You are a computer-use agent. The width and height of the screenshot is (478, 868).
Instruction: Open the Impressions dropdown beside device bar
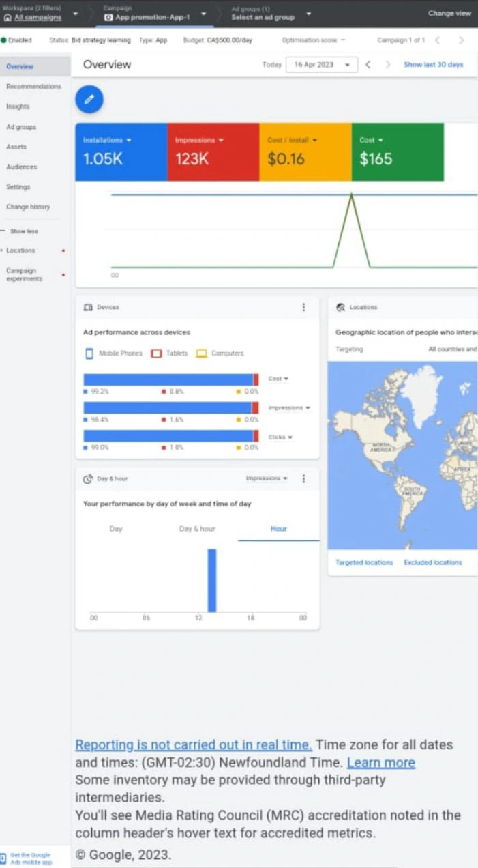coord(289,408)
